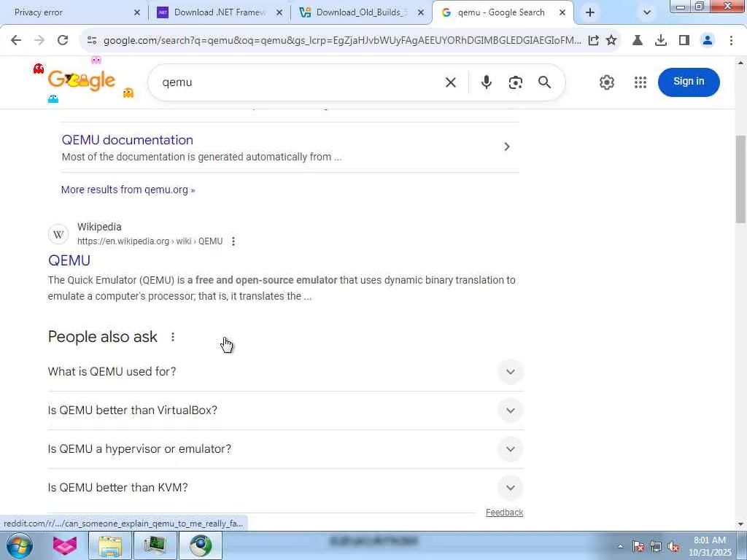The image size is (747, 560).
Task: Open the tab search dropdown arrow
Action: tap(646, 12)
